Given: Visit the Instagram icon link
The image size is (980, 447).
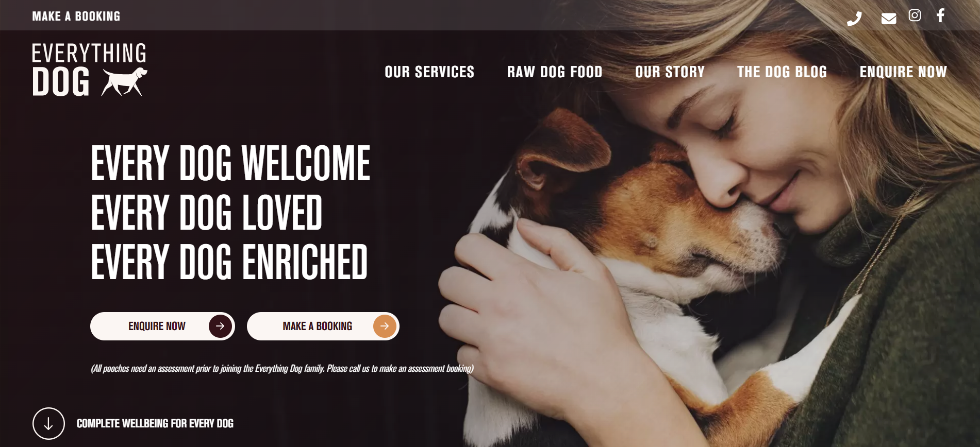Looking at the screenshot, I should (x=915, y=15).
